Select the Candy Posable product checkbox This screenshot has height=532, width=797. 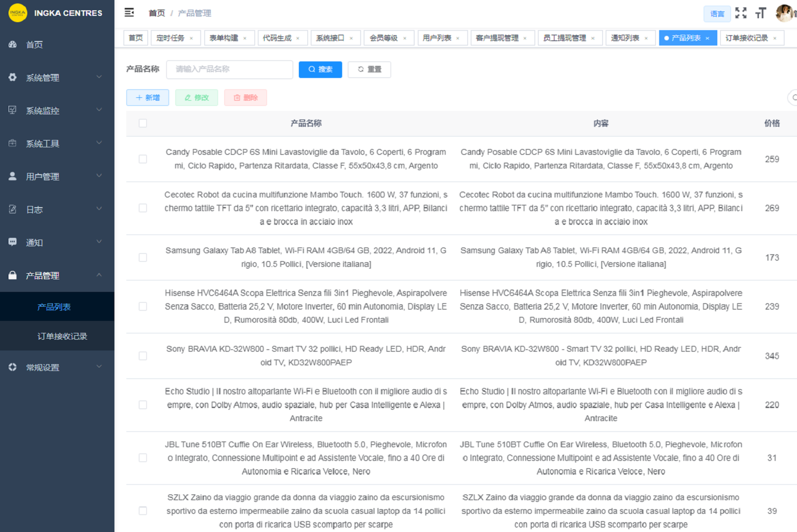click(x=143, y=159)
